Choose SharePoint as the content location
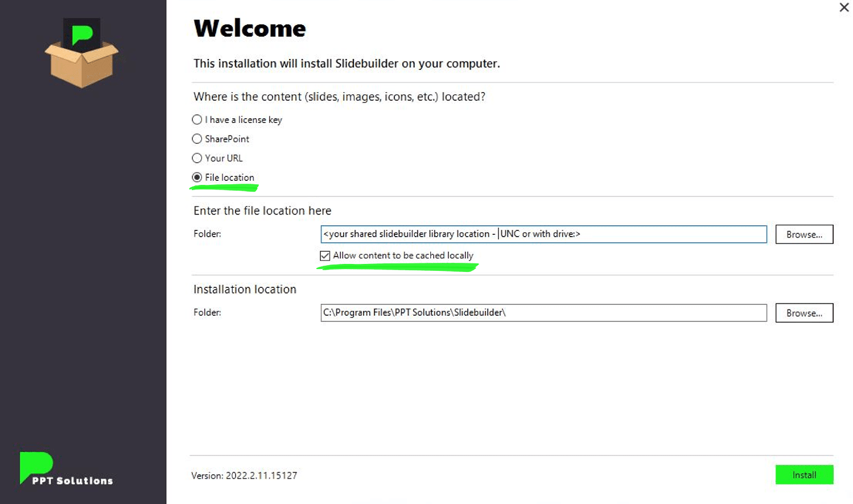This screenshot has width=853, height=504. 196,139
